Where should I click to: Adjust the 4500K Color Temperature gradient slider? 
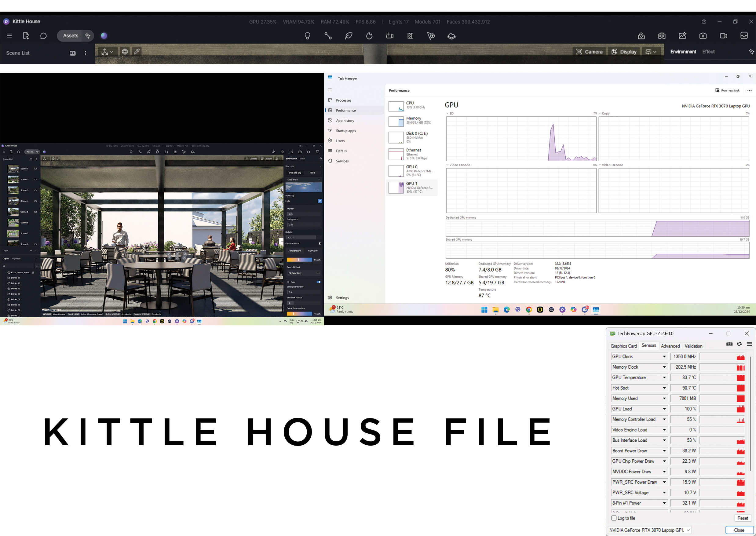point(299,314)
